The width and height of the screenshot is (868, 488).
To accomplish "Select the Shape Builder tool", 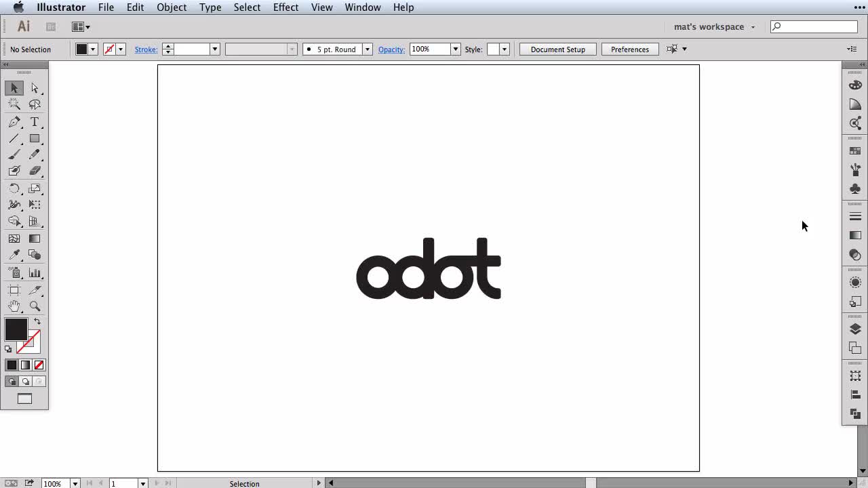I will pyautogui.click(x=14, y=221).
